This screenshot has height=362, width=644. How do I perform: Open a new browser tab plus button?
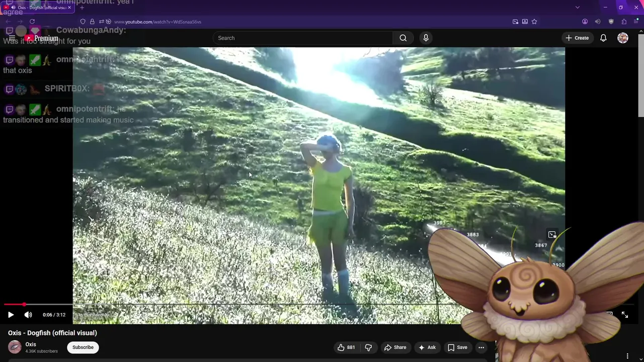click(82, 8)
